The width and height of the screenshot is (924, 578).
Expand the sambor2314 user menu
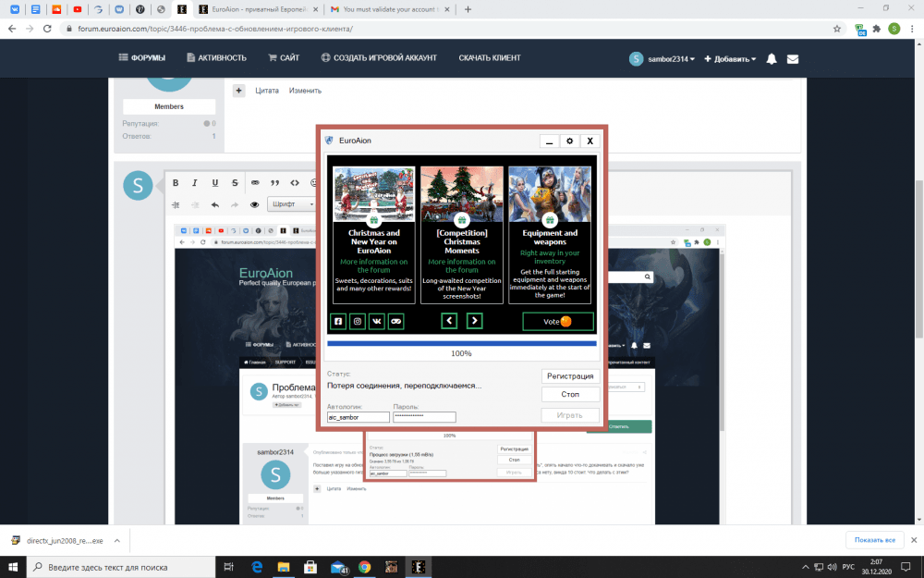click(x=662, y=58)
